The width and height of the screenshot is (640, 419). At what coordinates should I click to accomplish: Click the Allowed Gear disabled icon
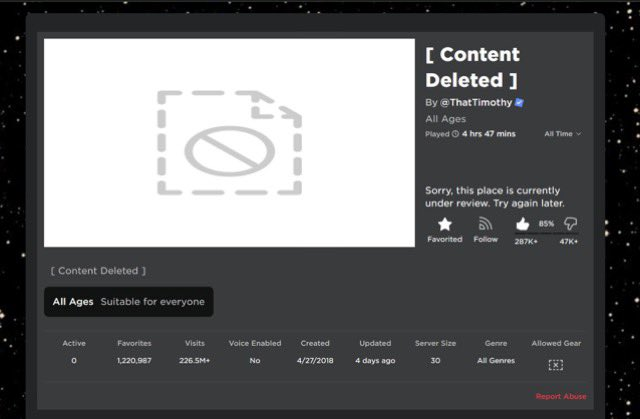[x=556, y=365]
